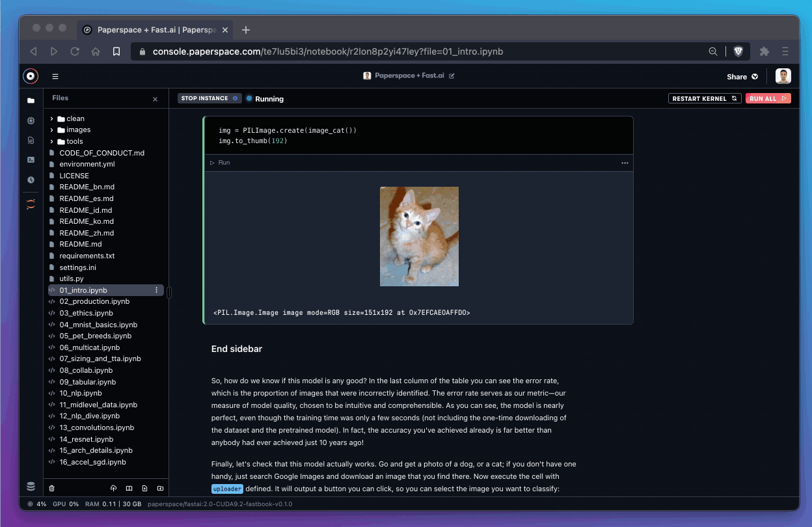
Task: Open the settings.ini file
Action: (x=77, y=267)
